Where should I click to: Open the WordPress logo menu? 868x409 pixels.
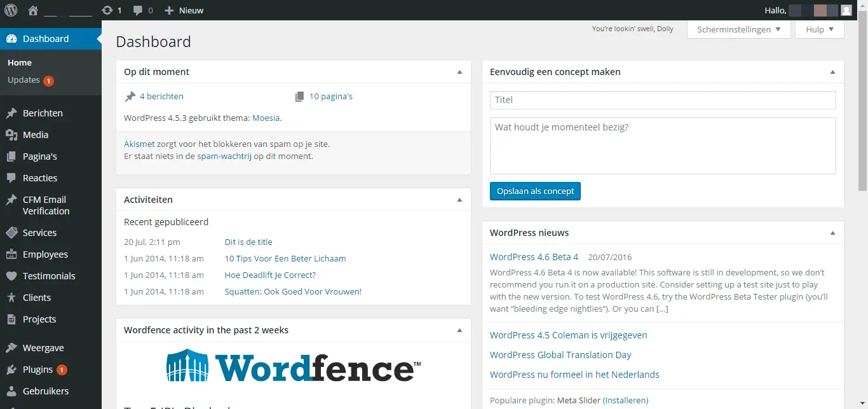11,10
